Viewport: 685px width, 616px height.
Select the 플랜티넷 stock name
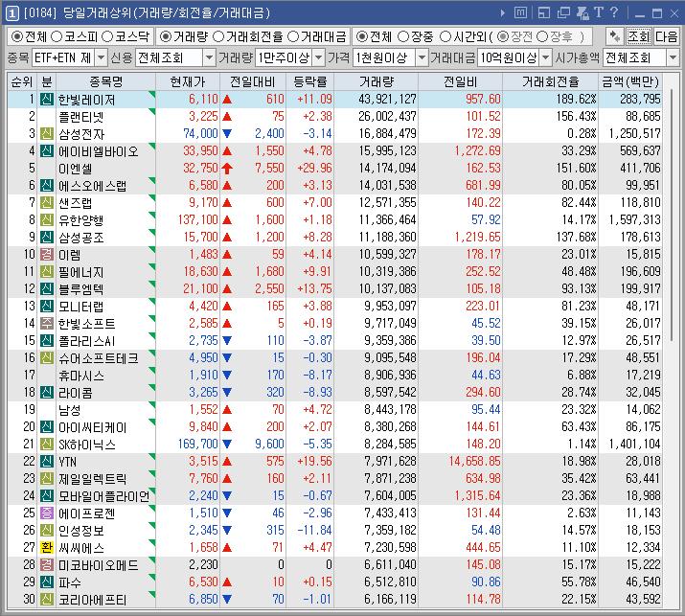80,117
